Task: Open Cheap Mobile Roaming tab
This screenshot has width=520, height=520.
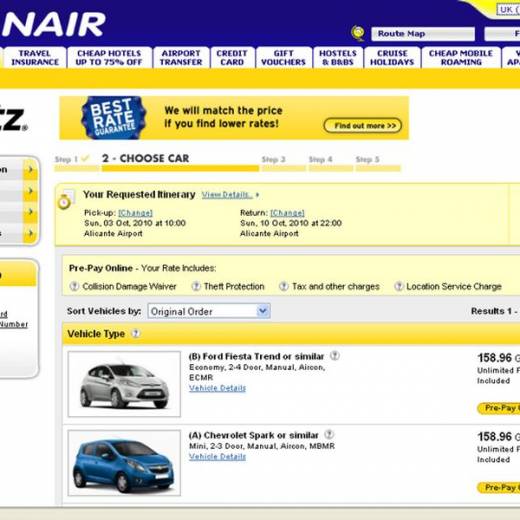Action: pos(461,58)
